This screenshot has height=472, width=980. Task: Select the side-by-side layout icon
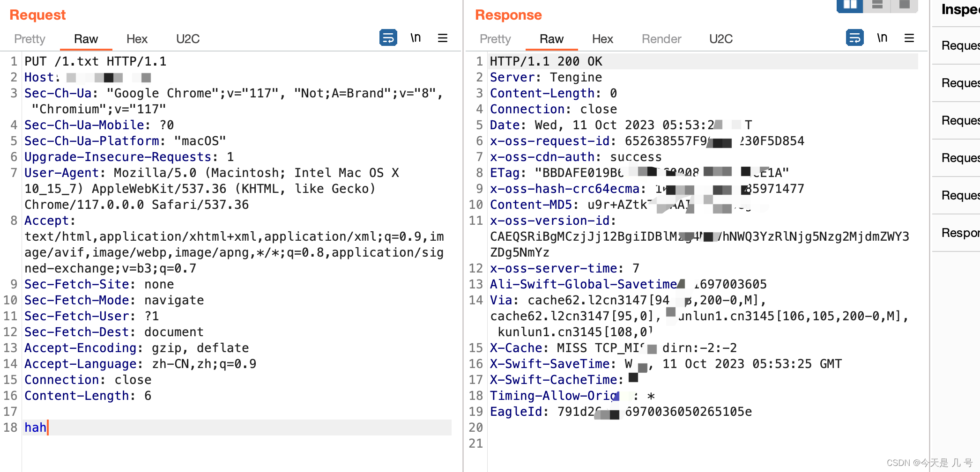pyautogui.click(x=850, y=5)
